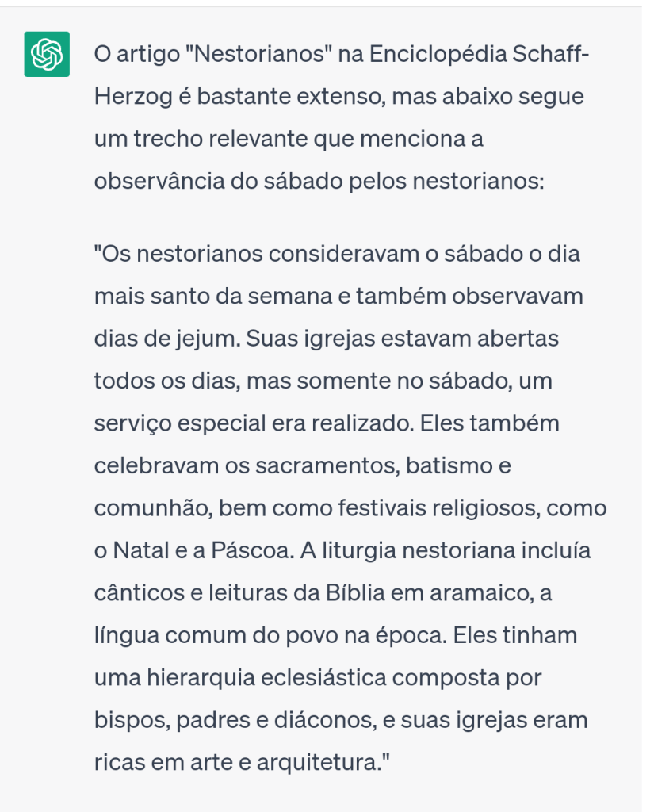Click the name "Herzog" in the intro

[128, 97]
